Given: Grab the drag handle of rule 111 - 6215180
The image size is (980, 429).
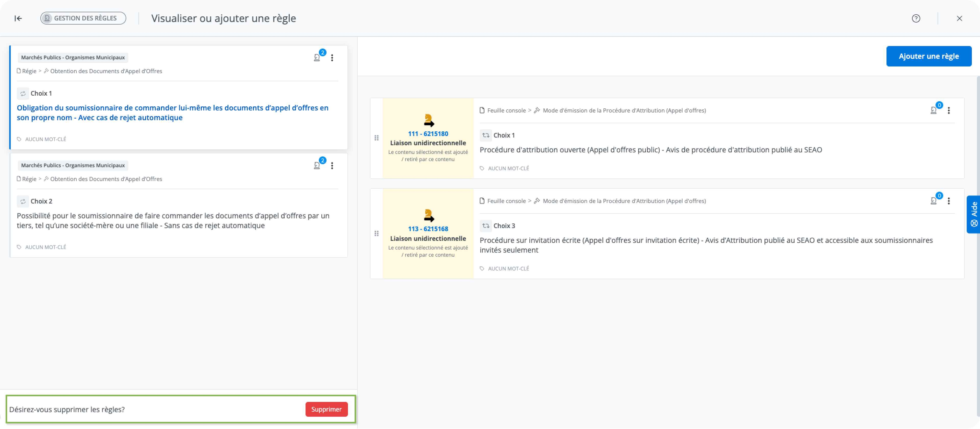Looking at the screenshot, I should tap(376, 138).
